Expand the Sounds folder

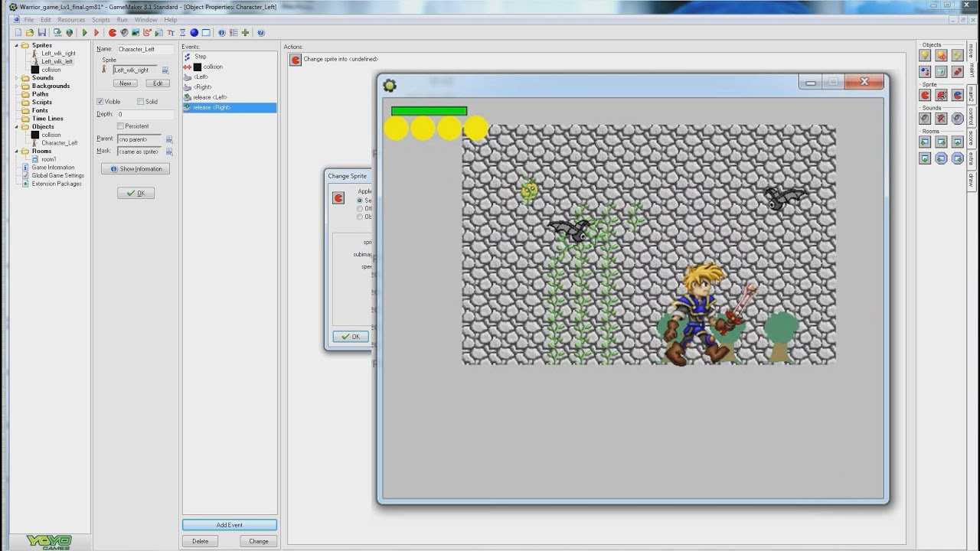pos(16,78)
